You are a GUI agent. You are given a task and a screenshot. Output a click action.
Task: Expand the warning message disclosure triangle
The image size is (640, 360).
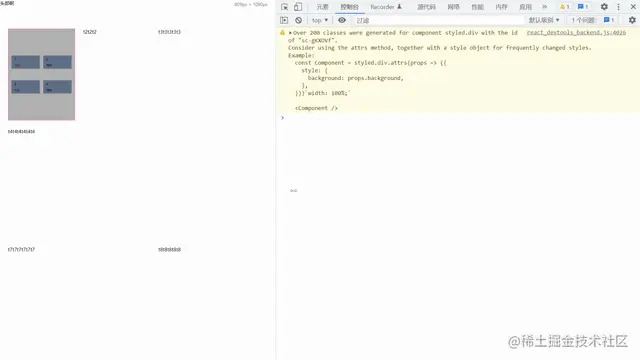pos(290,33)
